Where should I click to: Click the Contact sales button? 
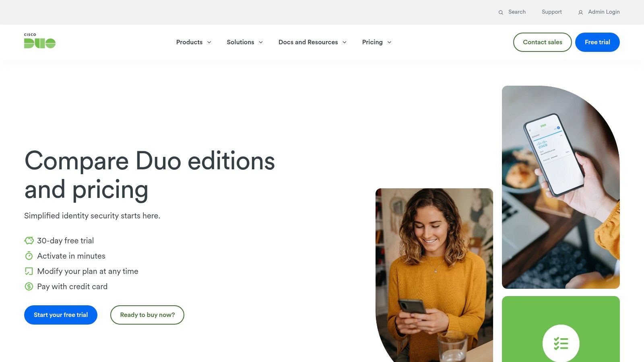coord(543,42)
